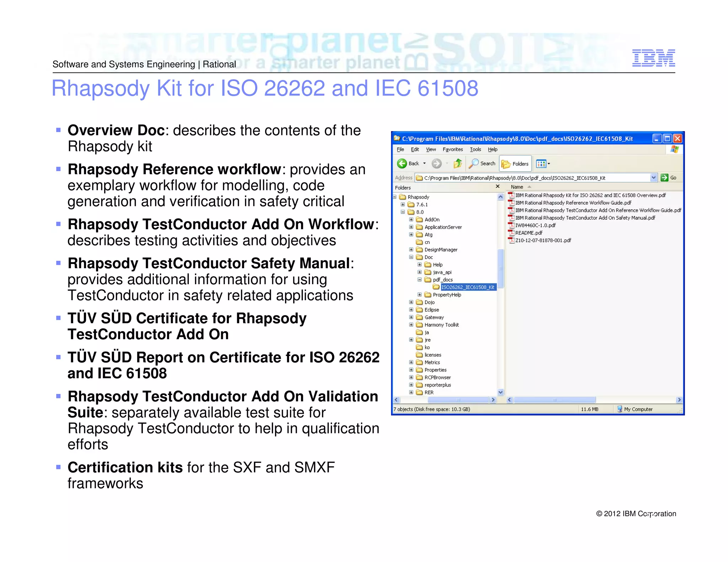Click the green Back arrow icon
The width and height of the screenshot is (728, 562).
coord(402,163)
